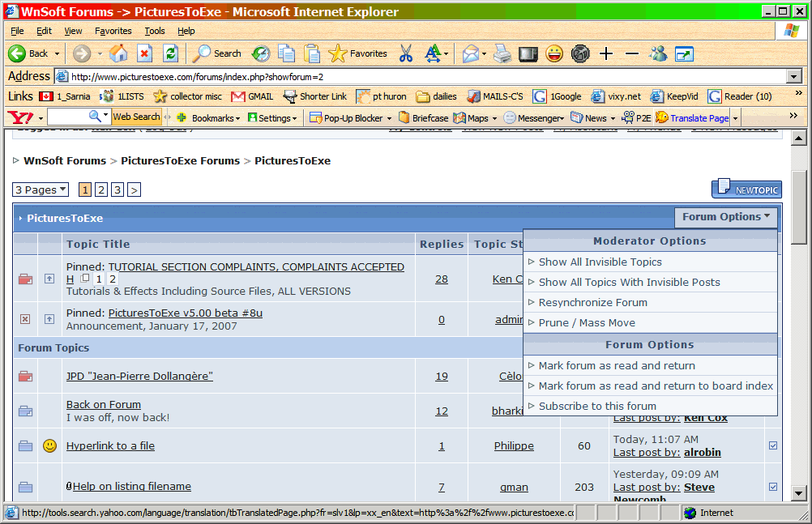The width and height of the screenshot is (812, 524).
Task: Open vixy.net link in Links bar
Action: tap(616, 96)
